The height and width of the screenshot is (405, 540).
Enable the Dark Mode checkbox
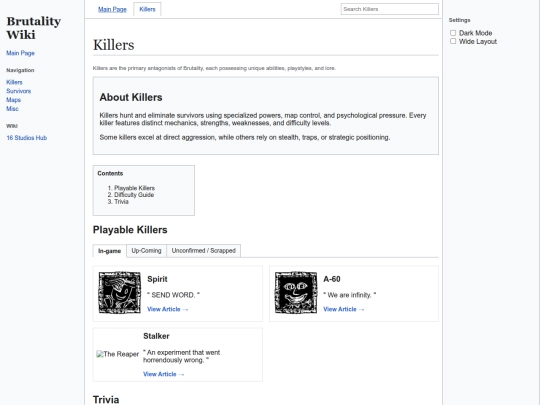click(x=453, y=33)
